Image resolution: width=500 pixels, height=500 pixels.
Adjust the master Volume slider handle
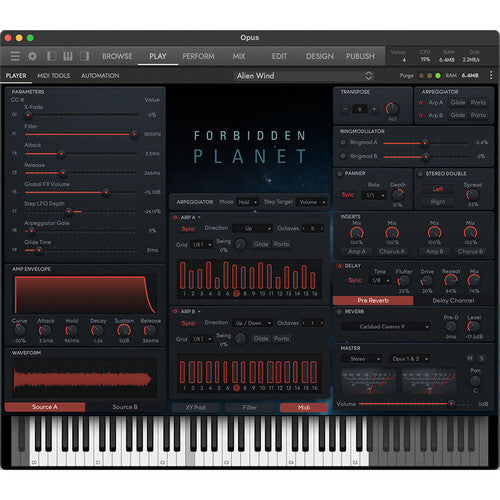(x=451, y=404)
